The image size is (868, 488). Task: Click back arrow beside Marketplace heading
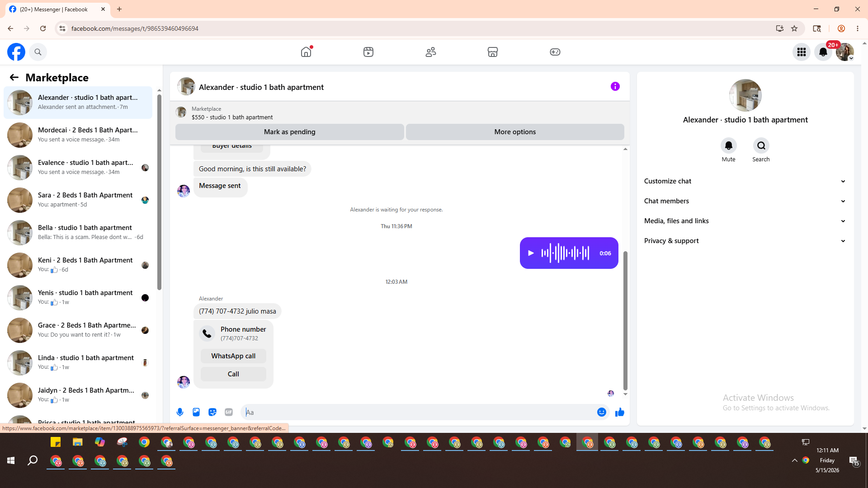pyautogui.click(x=14, y=78)
